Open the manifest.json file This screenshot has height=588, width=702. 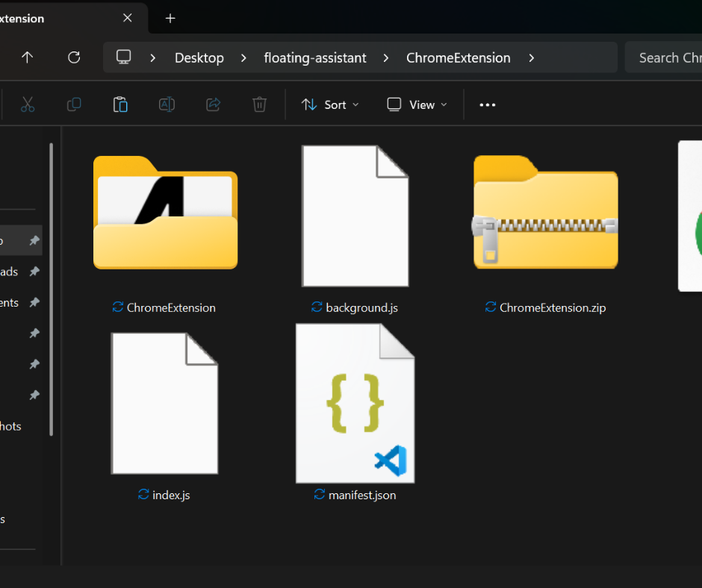pos(355,403)
